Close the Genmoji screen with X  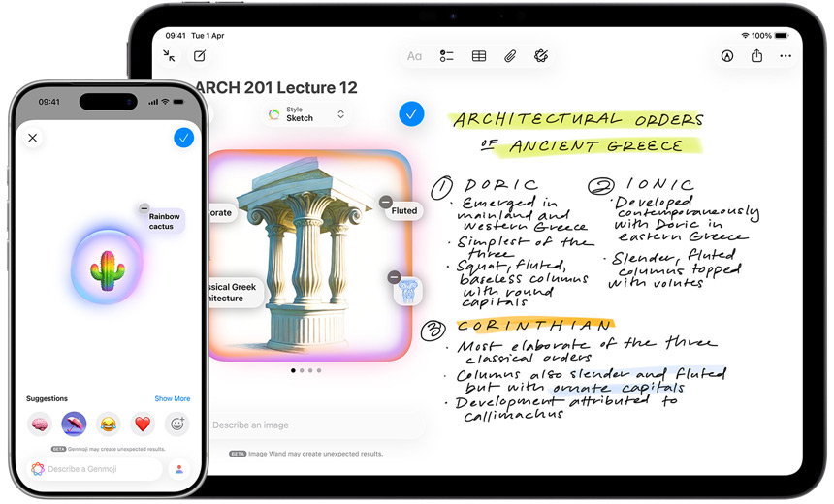tap(33, 138)
